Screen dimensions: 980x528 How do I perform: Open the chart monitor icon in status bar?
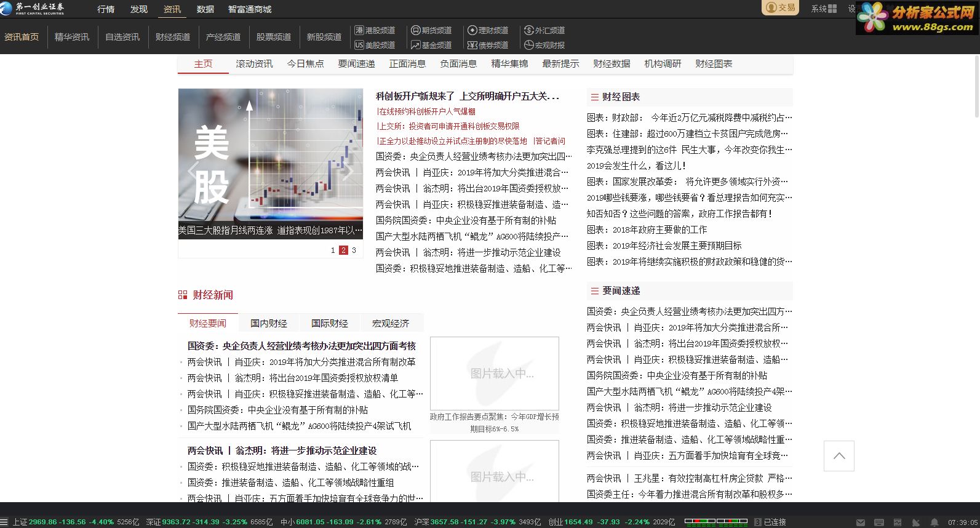[x=898, y=522]
